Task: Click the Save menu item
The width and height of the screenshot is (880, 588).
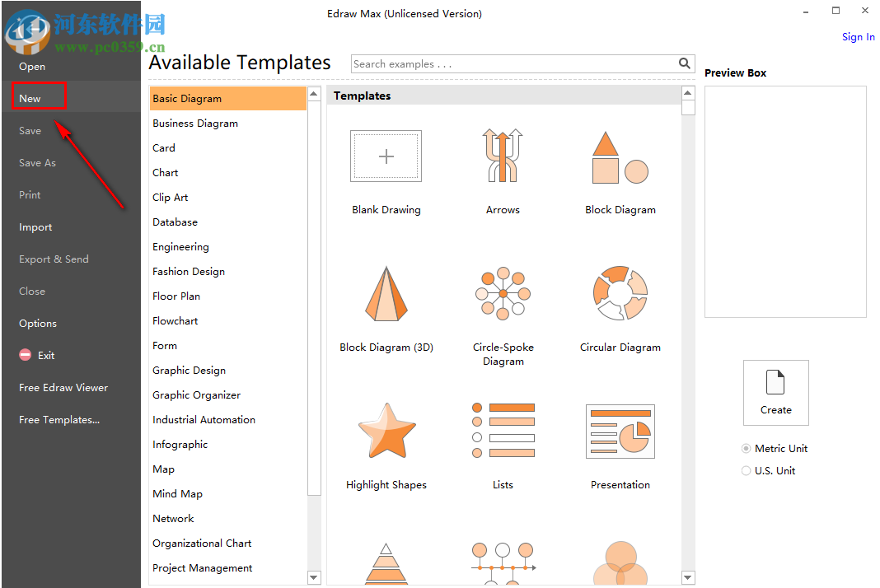Action: pyautogui.click(x=30, y=130)
